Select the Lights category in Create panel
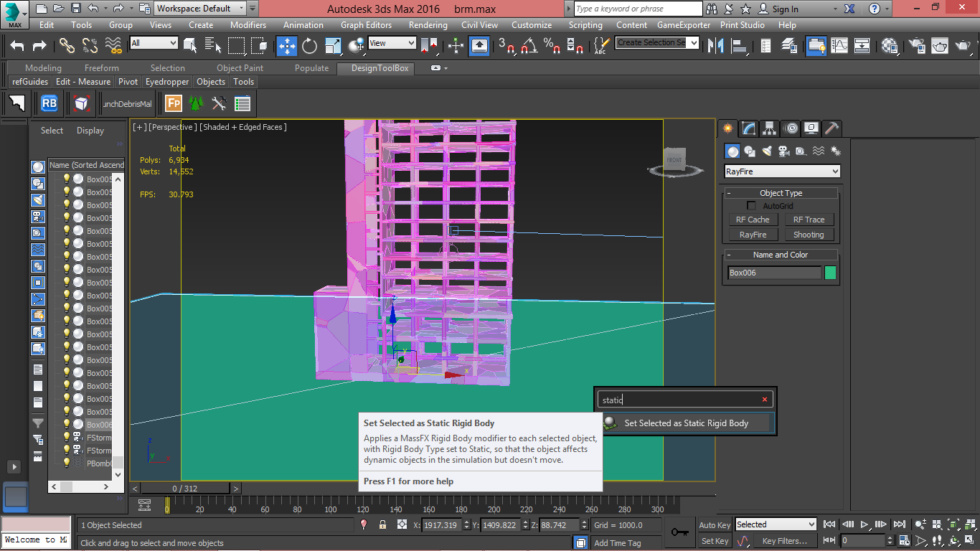Viewport: 980px width, 551px height. coord(767,151)
